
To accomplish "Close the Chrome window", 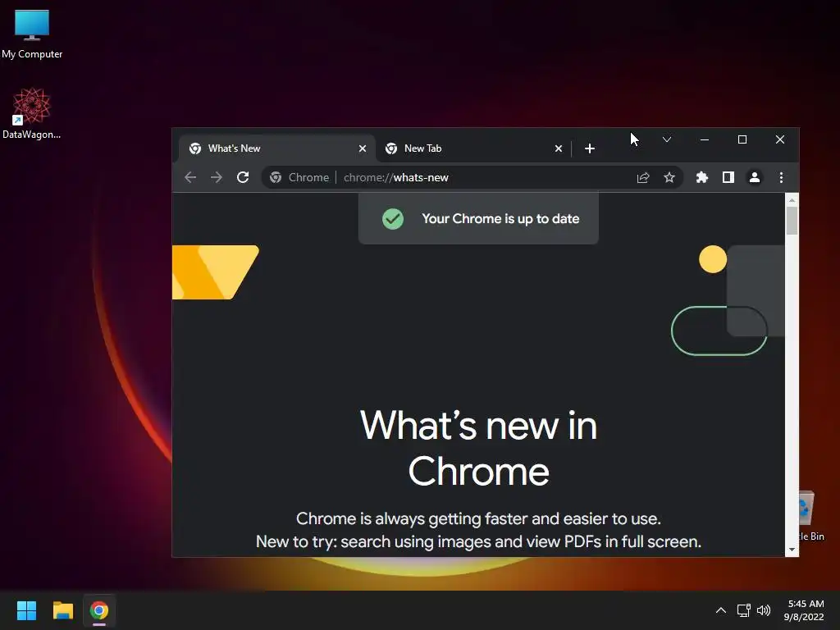I will 780,139.
